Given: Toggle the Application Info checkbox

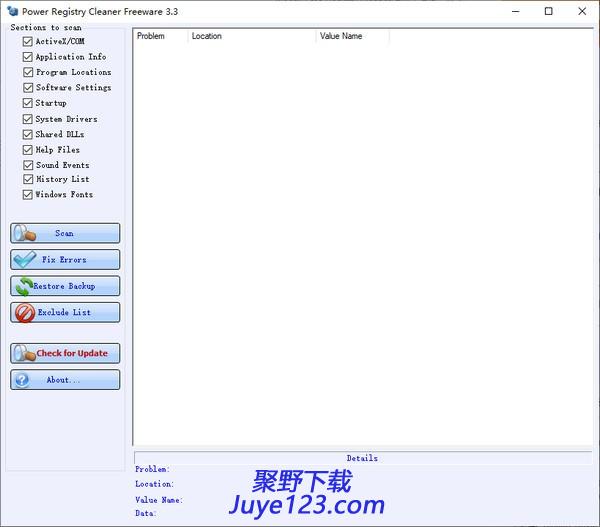Looking at the screenshot, I should coord(28,57).
